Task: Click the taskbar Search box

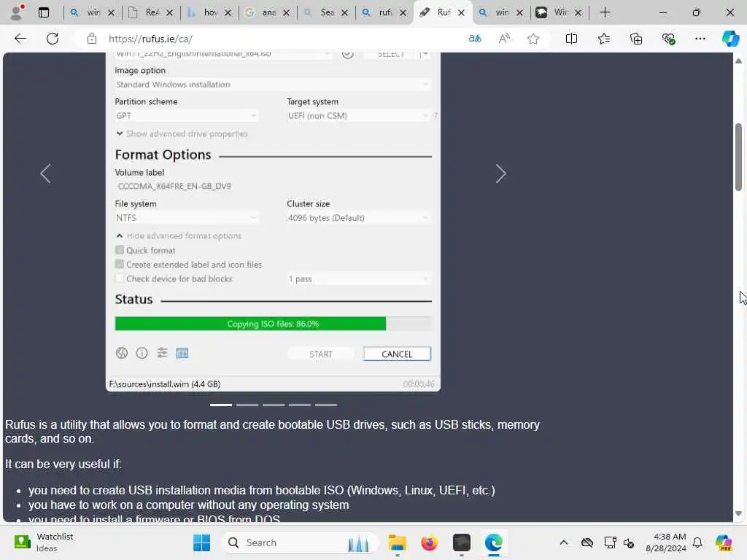Action: 300,542
